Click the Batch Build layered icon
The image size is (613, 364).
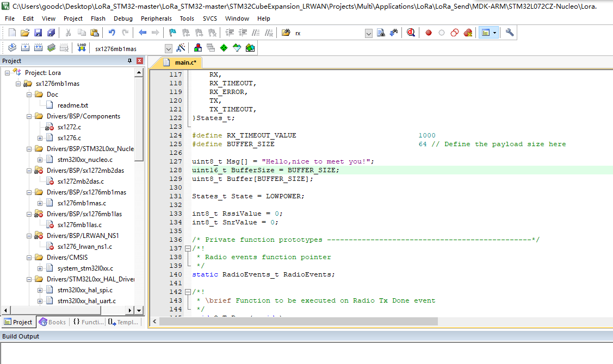tap(51, 48)
